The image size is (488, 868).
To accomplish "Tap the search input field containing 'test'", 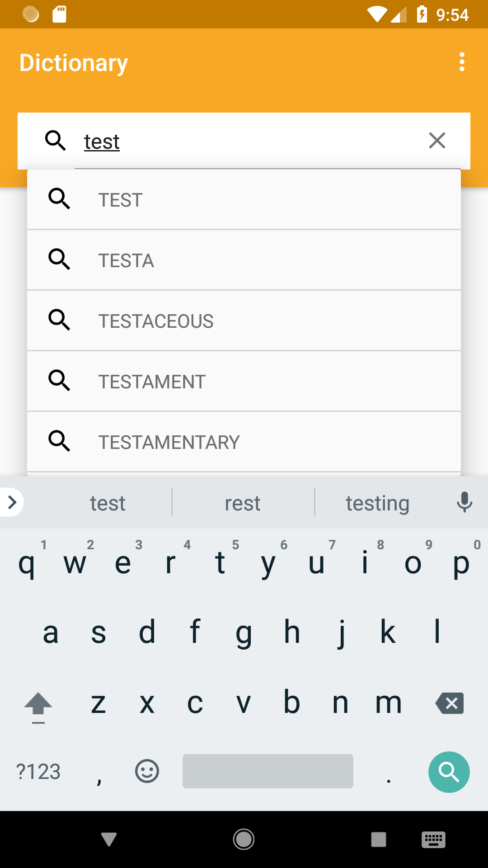I will tap(244, 141).
